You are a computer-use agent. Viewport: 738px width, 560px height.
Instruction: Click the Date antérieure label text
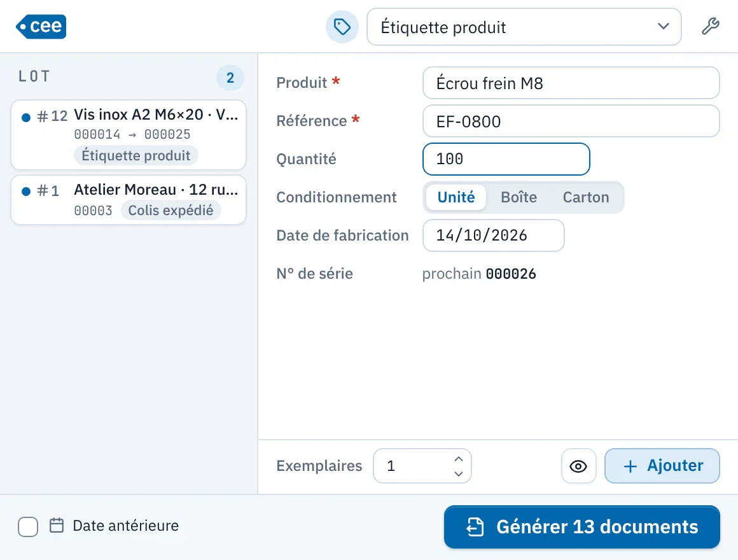126,526
